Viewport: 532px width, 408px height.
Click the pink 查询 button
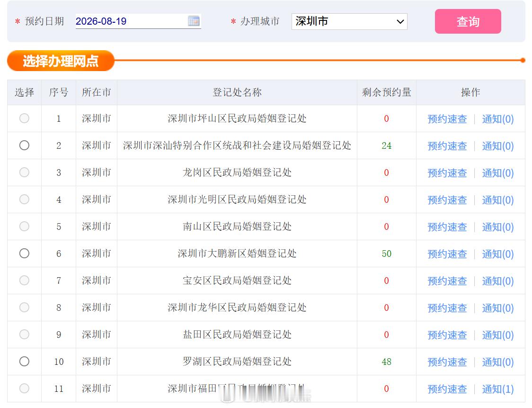point(468,21)
